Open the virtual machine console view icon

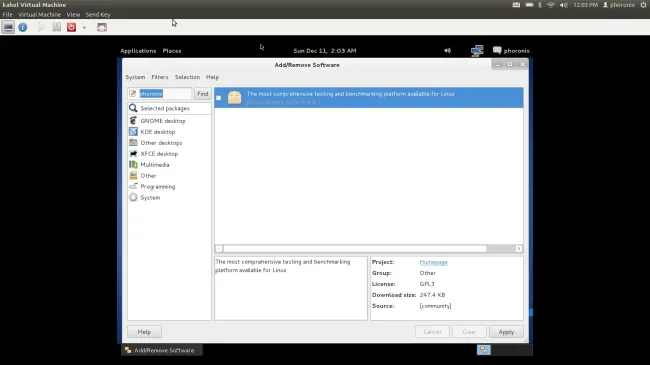[x=8, y=27]
